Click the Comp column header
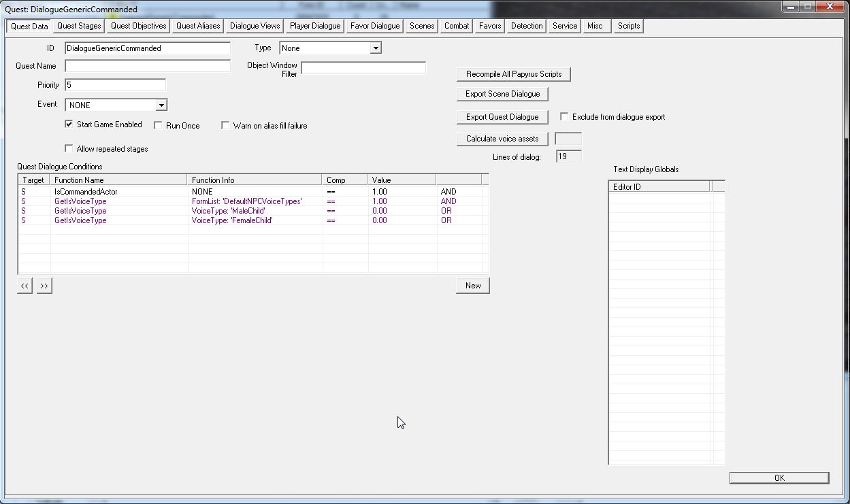The image size is (850, 504). (345, 180)
